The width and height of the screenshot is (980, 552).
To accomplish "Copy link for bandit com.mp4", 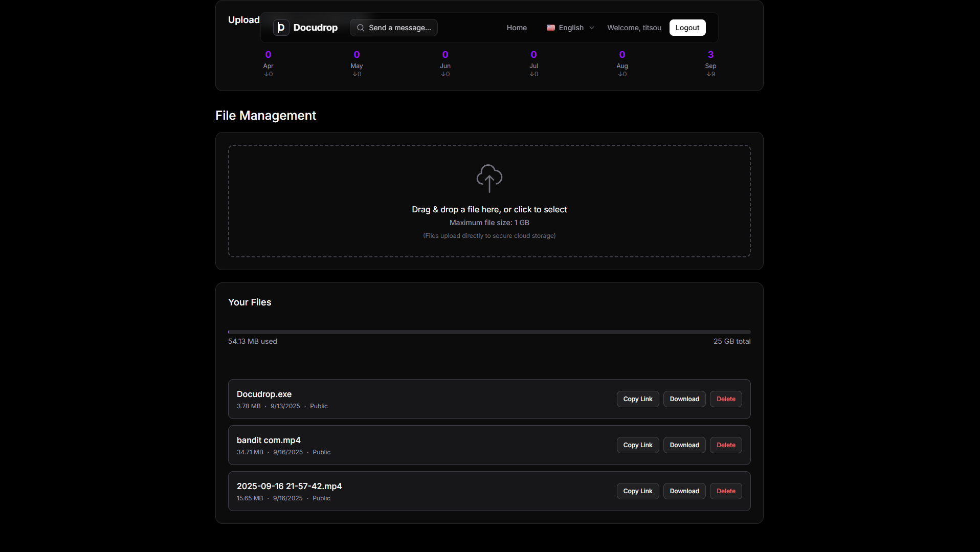I will click(638, 445).
